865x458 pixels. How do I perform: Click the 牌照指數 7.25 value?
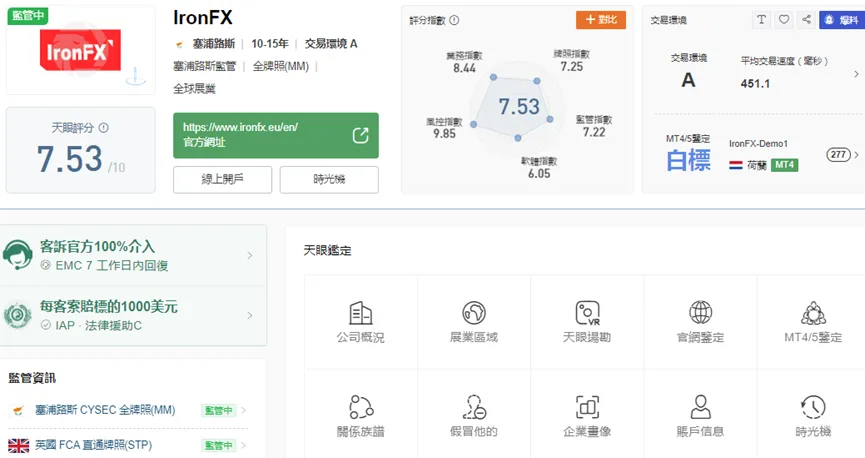(x=572, y=67)
